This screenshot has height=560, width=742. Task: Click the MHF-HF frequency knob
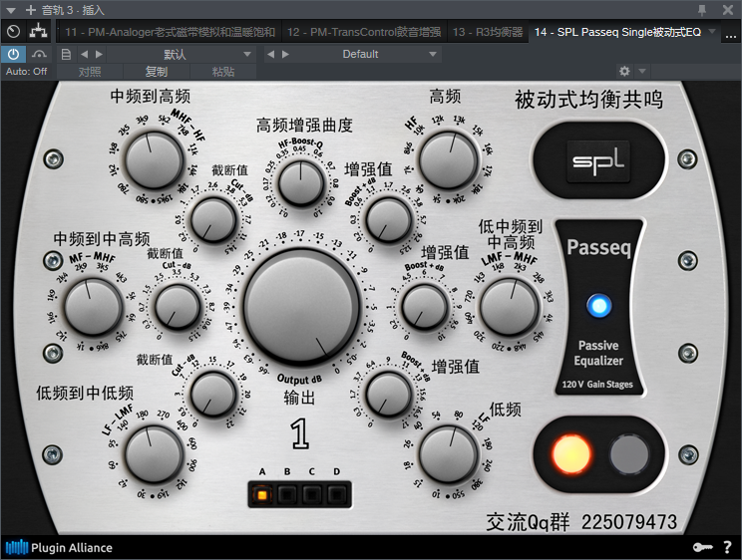(154, 160)
